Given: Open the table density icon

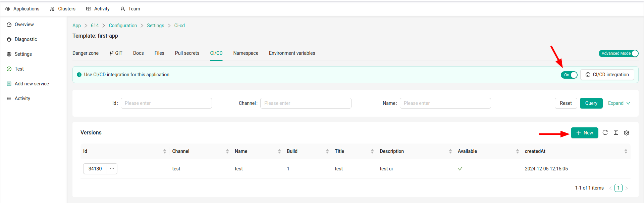Looking at the screenshot, I should click(616, 133).
